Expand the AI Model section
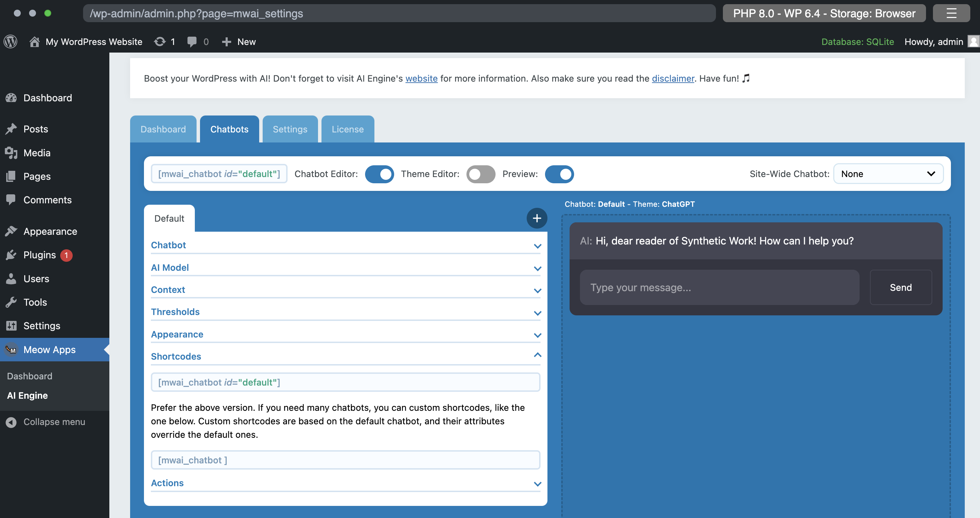 tap(345, 268)
